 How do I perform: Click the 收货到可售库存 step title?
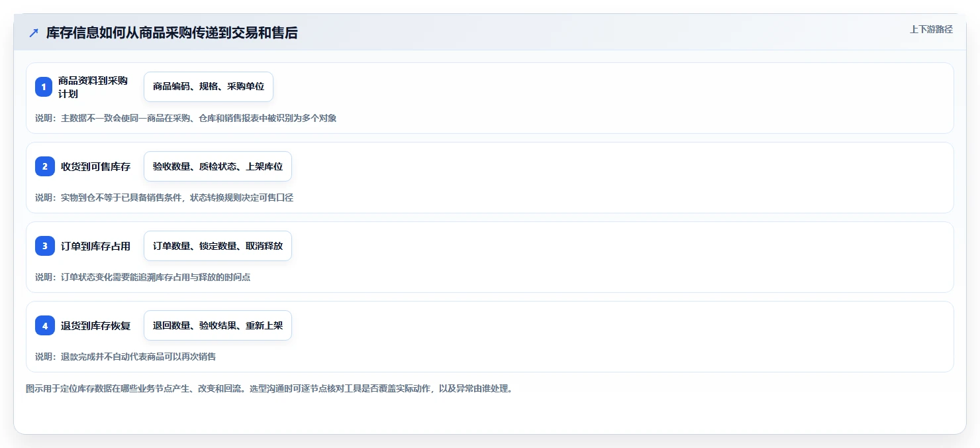click(95, 166)
